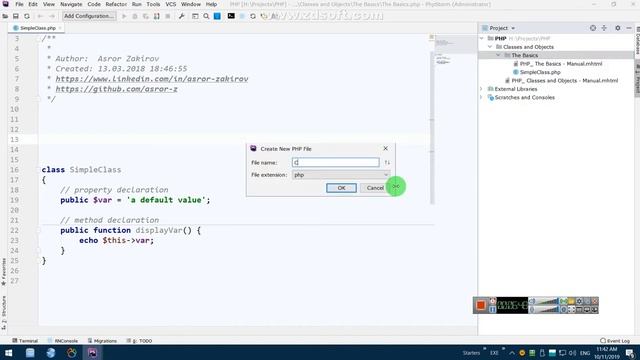Select the SimpleClass.php editor tab
Screen dimensions: 640x360
pos(37,28)
